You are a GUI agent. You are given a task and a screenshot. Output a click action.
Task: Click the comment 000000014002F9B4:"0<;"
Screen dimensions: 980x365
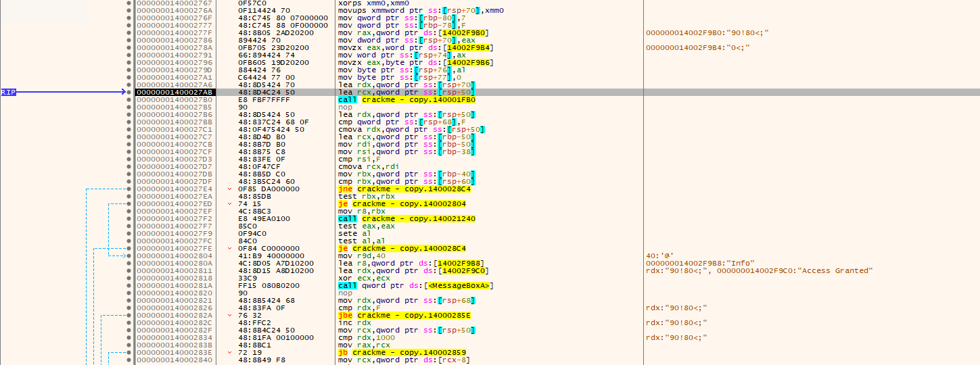point(698,47)
